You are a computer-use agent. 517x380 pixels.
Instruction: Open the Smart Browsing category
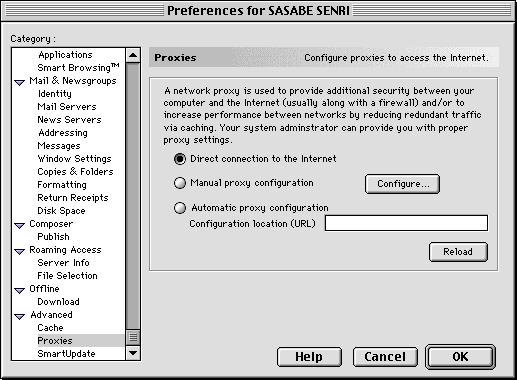tap(78, 68)
